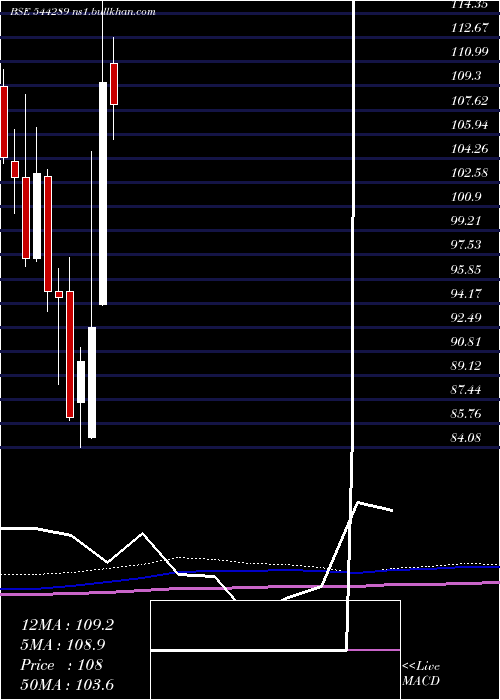
Task: Click the 112.67 price axis label
Action: click(469, 28)
